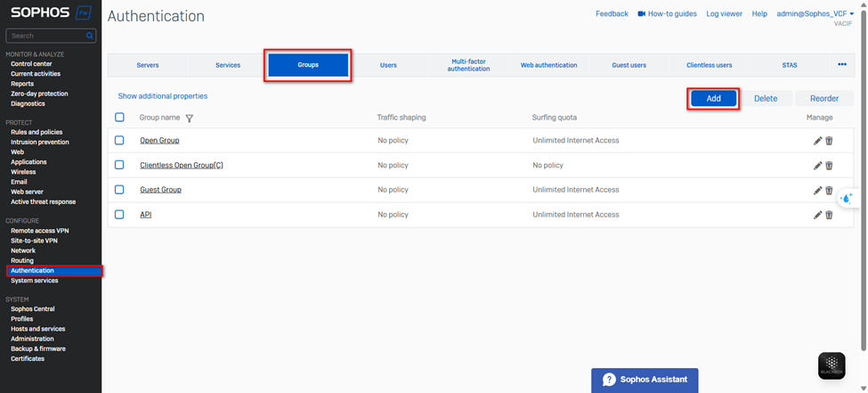This screenshot has width=868, height=393.
Task: Click the sidebar search field
Action: click(x=46, y=36)
